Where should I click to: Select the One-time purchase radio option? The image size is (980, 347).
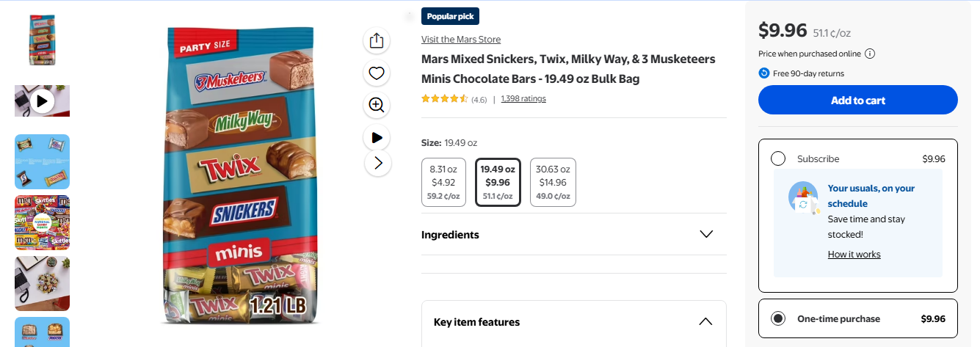778,318
